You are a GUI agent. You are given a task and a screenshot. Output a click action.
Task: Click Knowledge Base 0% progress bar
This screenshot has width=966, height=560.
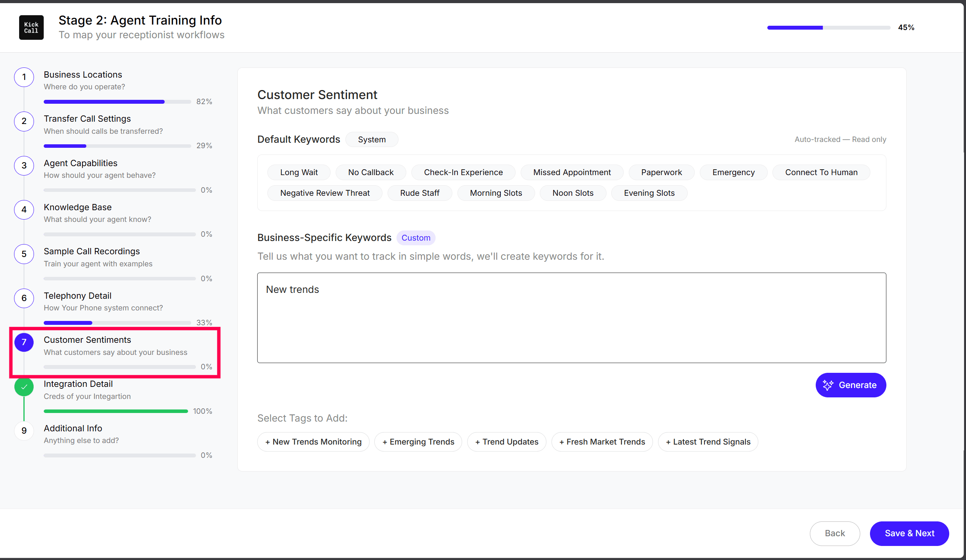pyautogui.click(x=120, y=234)
